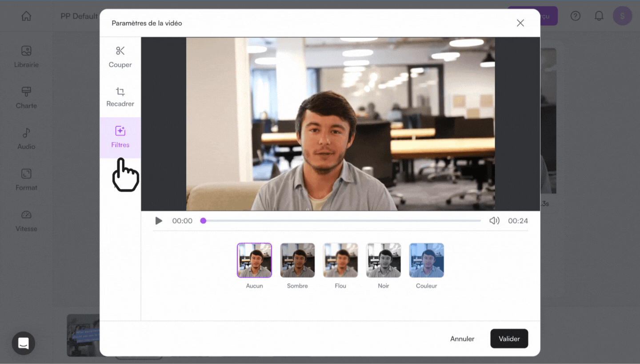Play the video preview
The width and height of the screenshot is (640, 364).
pos(159,221)
